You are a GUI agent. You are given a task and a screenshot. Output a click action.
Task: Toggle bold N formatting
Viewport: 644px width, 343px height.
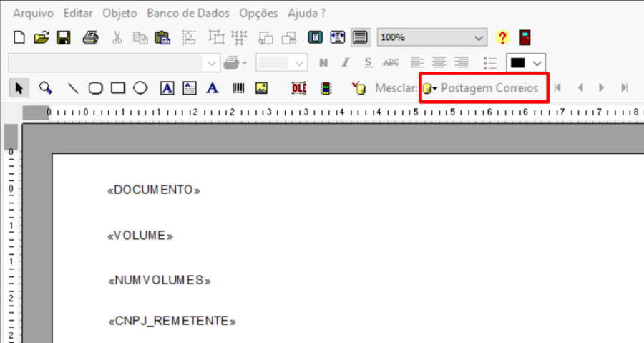click(323, 63)
